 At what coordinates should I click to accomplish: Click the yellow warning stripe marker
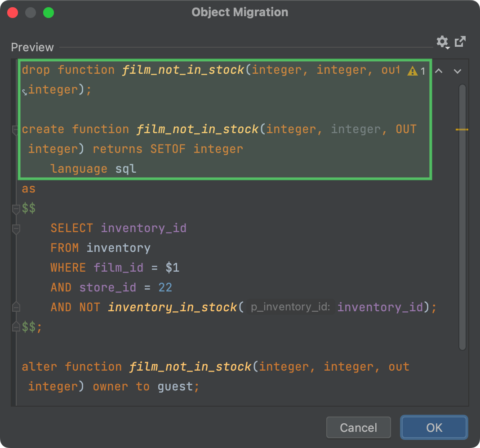(462, 130)
